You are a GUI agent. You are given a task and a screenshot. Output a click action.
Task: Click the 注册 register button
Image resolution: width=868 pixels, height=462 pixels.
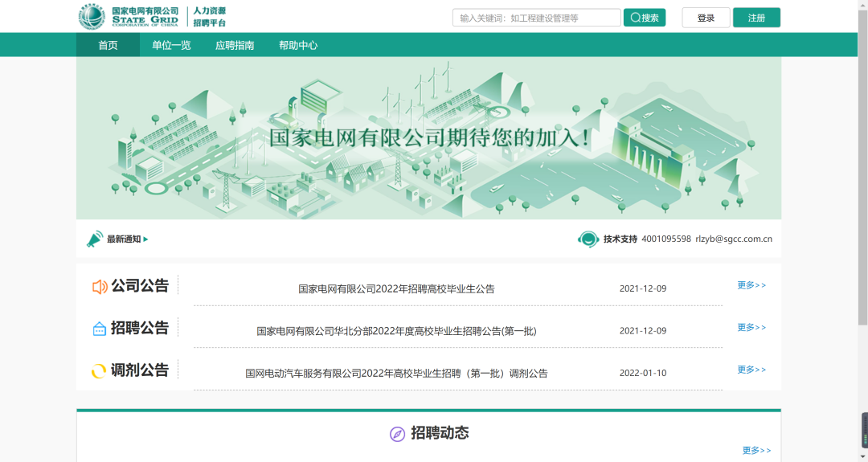pos(757,18)
